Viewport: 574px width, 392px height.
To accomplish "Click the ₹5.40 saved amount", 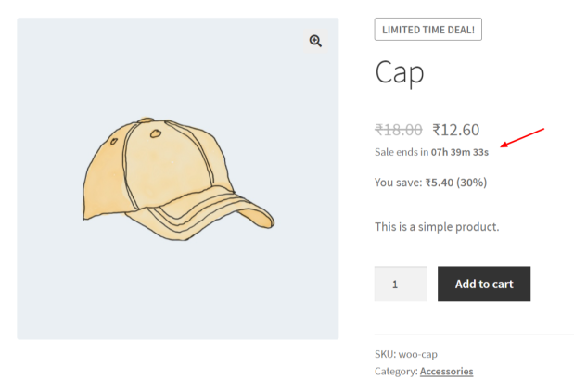I will [x=440, y=183].
